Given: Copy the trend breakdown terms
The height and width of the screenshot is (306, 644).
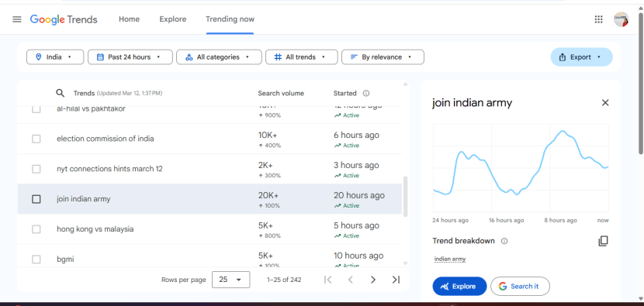Looking at the screenshot, I should 603,241.
